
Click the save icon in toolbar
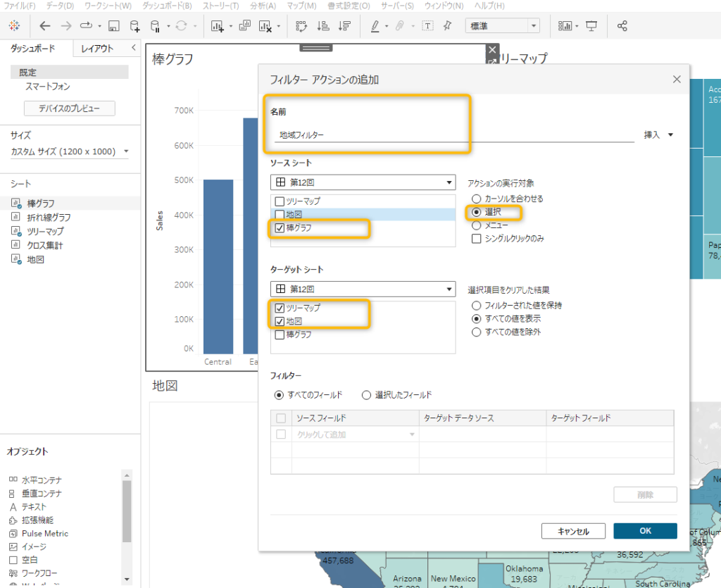coord(113,26)
